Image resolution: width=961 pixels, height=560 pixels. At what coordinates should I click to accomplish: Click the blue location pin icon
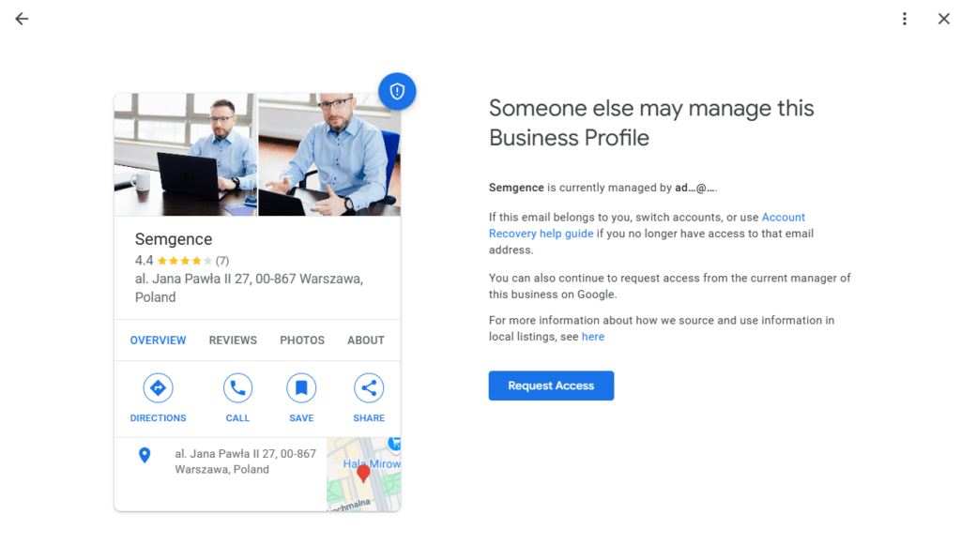pos(145,456)
